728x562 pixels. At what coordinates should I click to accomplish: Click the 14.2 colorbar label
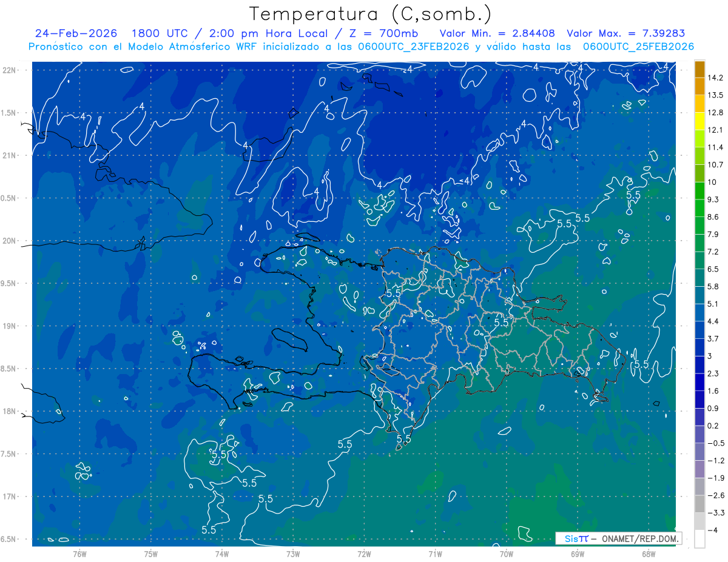pyautogui.click(x=715, y=78)
